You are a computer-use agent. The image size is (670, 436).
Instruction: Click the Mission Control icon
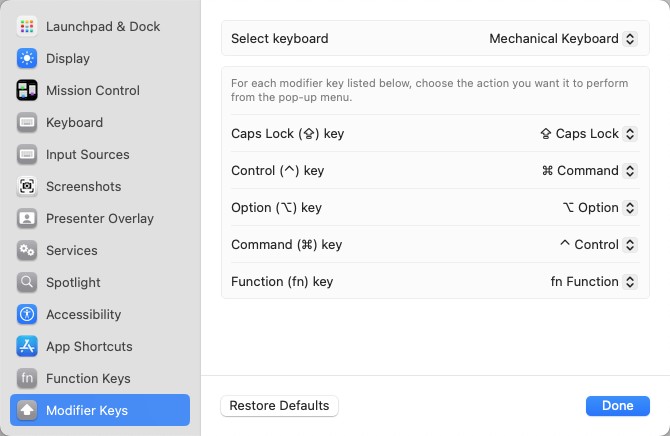[x=27, y=91]
